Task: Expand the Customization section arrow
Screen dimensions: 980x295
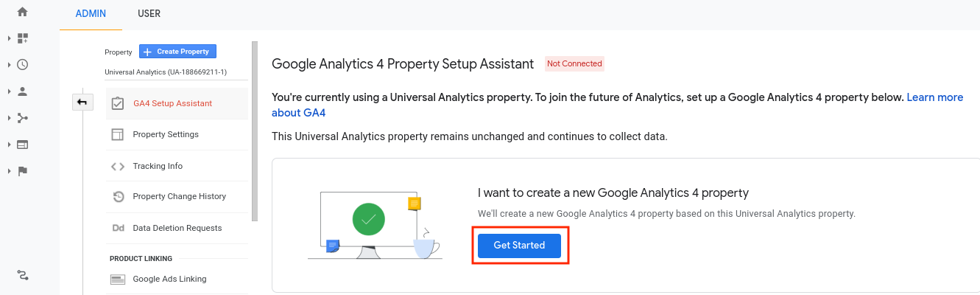Action: tap(9, 38)
